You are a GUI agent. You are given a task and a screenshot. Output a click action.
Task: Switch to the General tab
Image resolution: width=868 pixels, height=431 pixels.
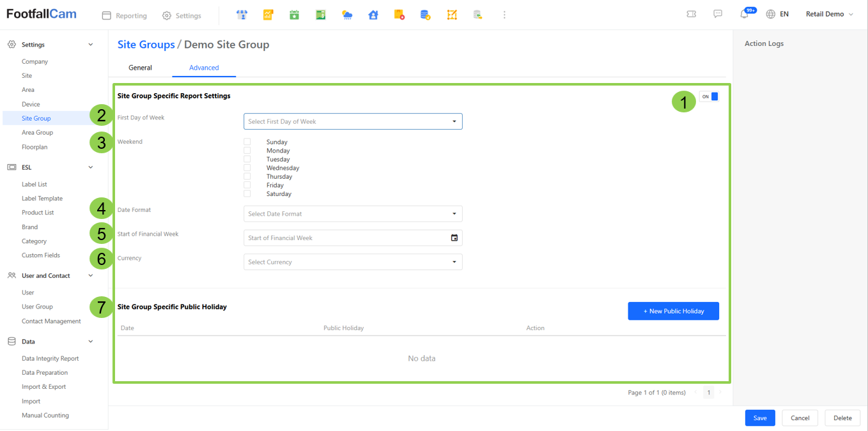tap(140, 68)
